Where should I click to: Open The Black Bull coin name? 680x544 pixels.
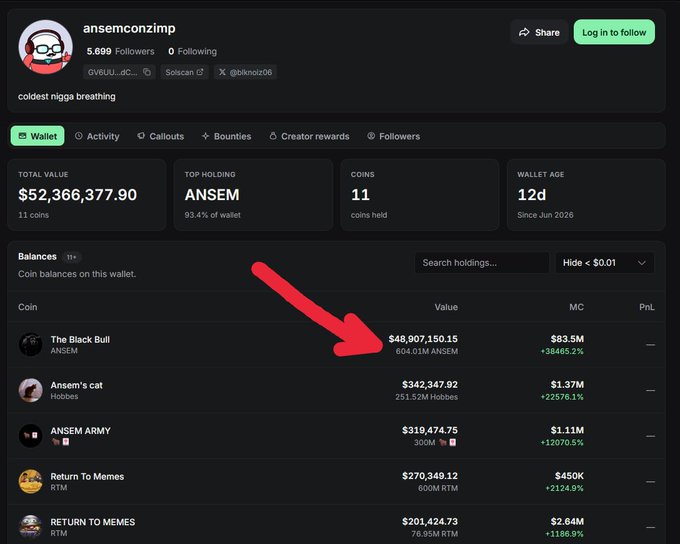tap(80, 339)
